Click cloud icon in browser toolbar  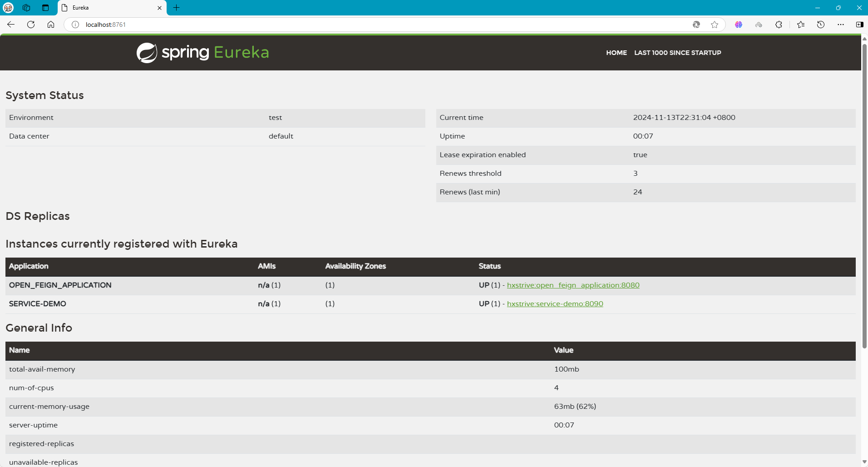(x=759, y=25)
